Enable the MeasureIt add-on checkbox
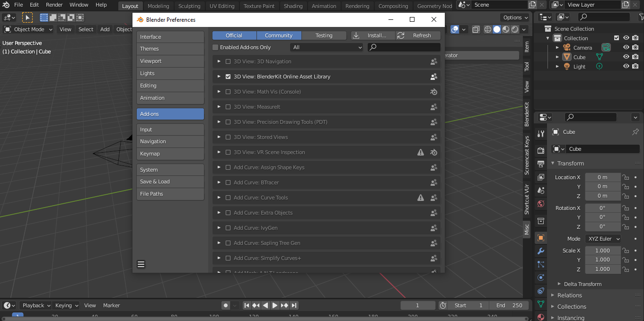This screenshot has width=644, height=321. pyautogui.click(x=228, y=107)
